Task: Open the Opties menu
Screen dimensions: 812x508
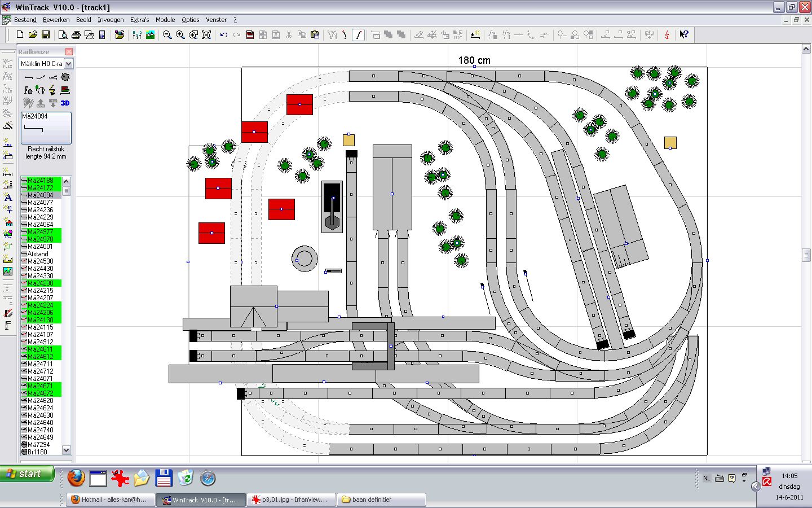Action: coord(191,20)
